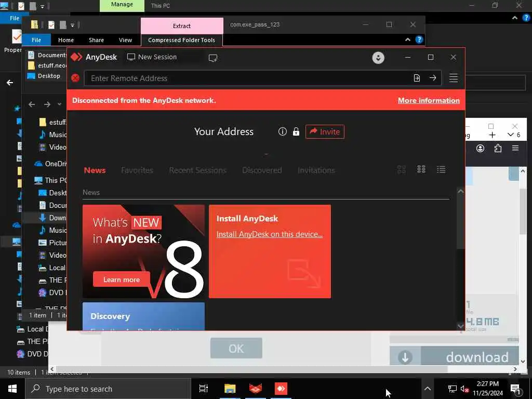Click the New Session tab in AnyDesk
Image resolution: width=532 pixels, height=399 pixels.
click(152, 57)
